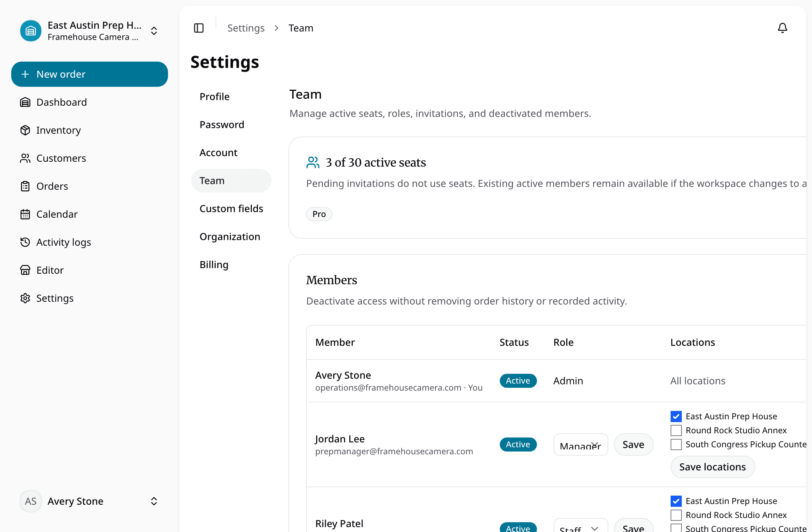Click the Settings breadcrumb link

coord(246,28)
